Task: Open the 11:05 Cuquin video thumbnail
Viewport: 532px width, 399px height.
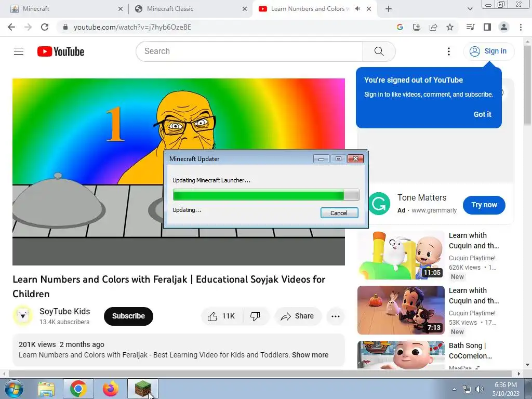Action: click(401, 255)
